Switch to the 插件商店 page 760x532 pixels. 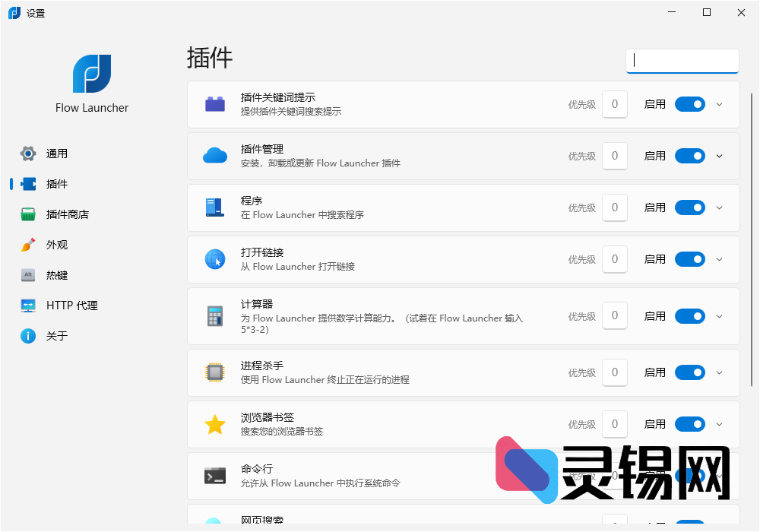[67, 214]
